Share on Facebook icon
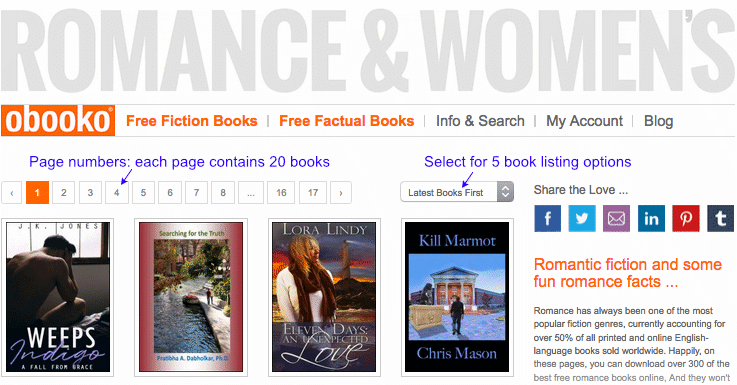Image resolution: width=737 pixels, height=385 pixels. (548, 219)
